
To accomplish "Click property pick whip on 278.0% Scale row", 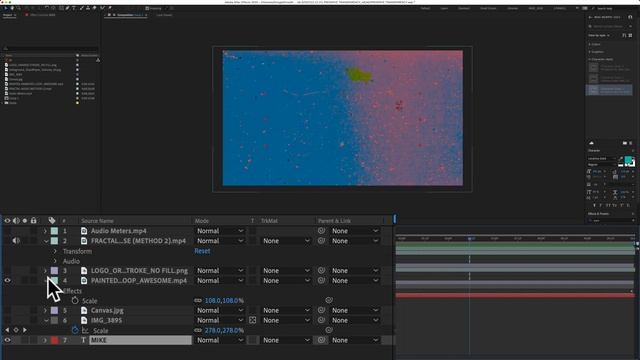I will [329, 330].
